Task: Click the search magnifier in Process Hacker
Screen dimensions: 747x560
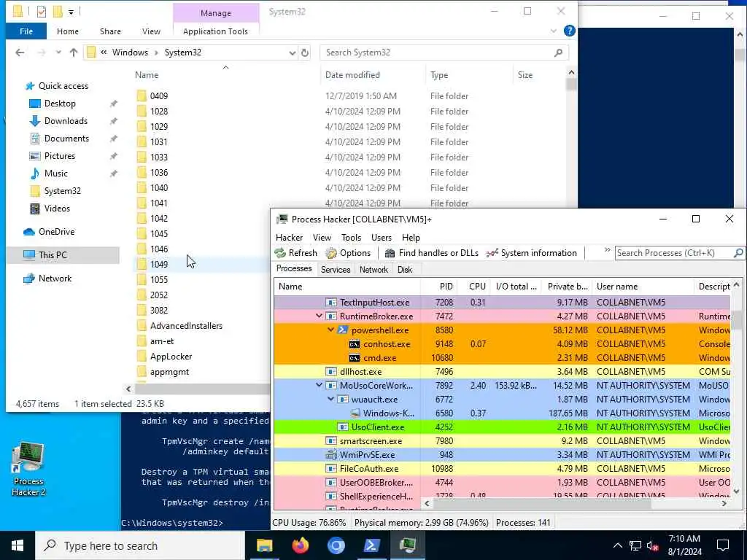Action: [x=738, y=253]
